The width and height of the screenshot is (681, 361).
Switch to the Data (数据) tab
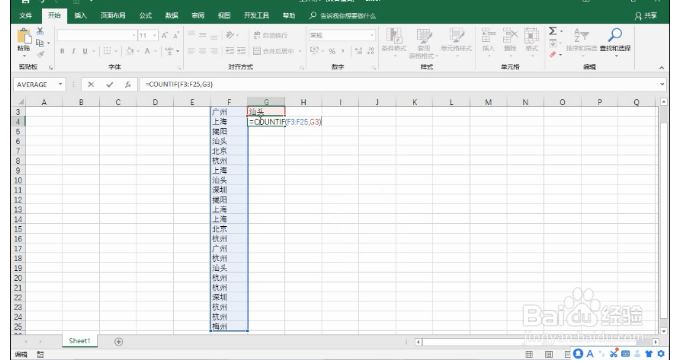pyautogui.click(x=172, y=16)
